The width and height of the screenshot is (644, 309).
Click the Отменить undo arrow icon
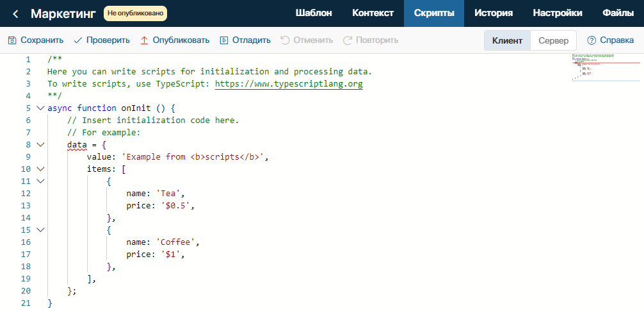(x=285, y=40)
